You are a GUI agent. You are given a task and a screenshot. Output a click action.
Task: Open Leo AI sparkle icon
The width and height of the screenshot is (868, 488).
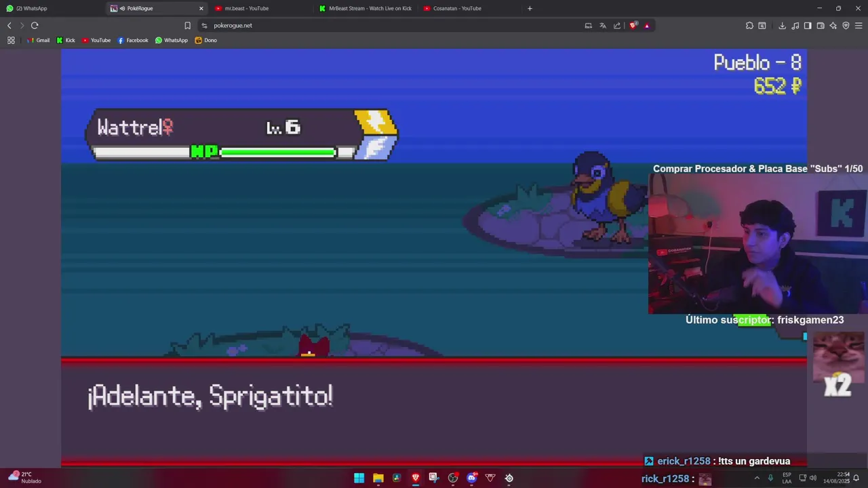pyautogui.click(x=833, y=26)
